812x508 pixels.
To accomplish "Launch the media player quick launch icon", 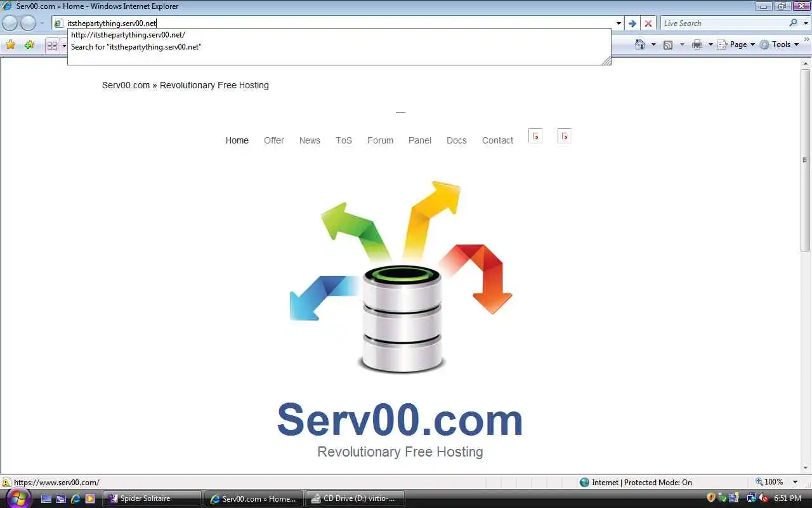I will [x=90, y=499].
